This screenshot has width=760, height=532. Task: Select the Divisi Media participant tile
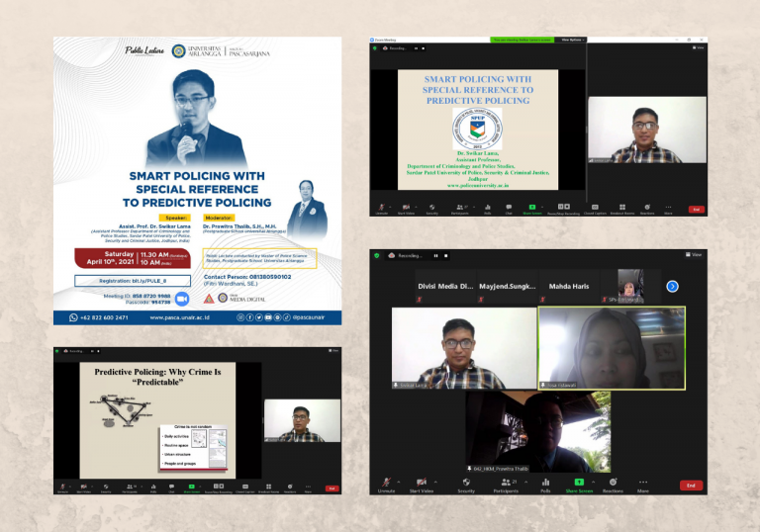[445, 287]
